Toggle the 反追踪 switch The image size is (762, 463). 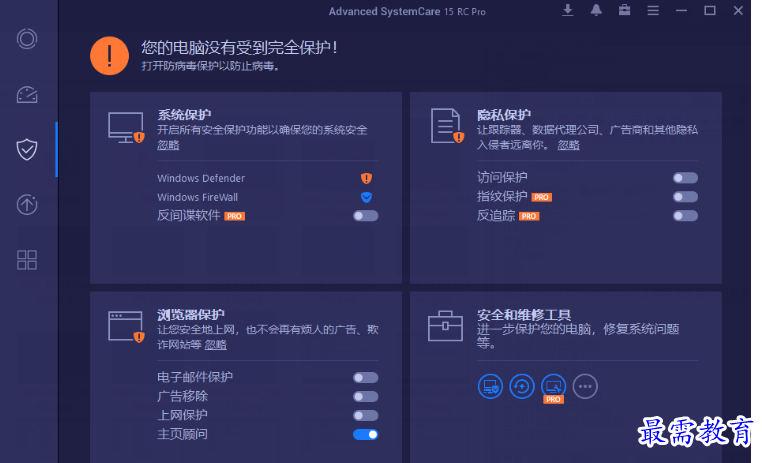click(685, 216)
